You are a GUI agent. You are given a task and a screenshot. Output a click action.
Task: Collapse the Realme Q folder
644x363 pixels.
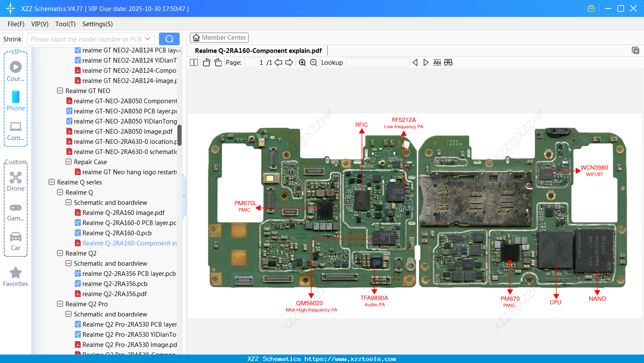[x=60, y=192]
